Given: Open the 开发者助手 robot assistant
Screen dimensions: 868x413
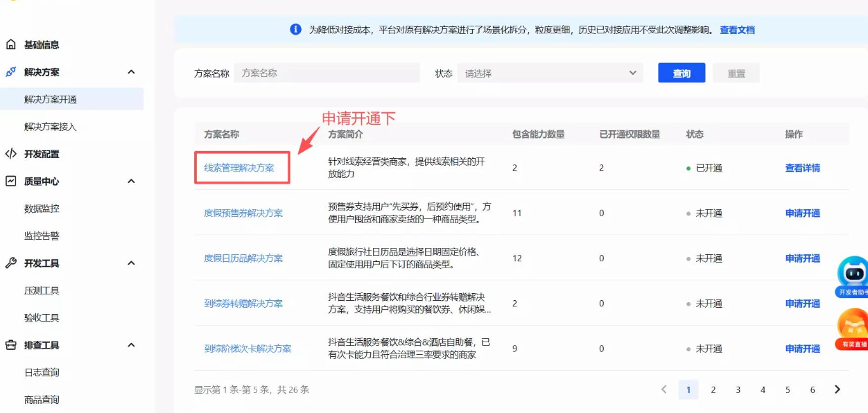Looking at the screenshot, I should coord(853,277).
